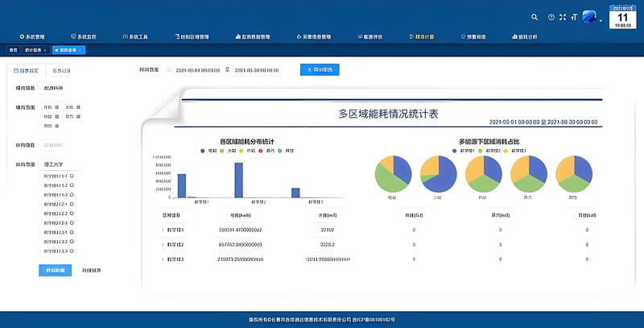Toggle green legend dot in bar chart
Viewport: 644px width, 328px height.
222,151
